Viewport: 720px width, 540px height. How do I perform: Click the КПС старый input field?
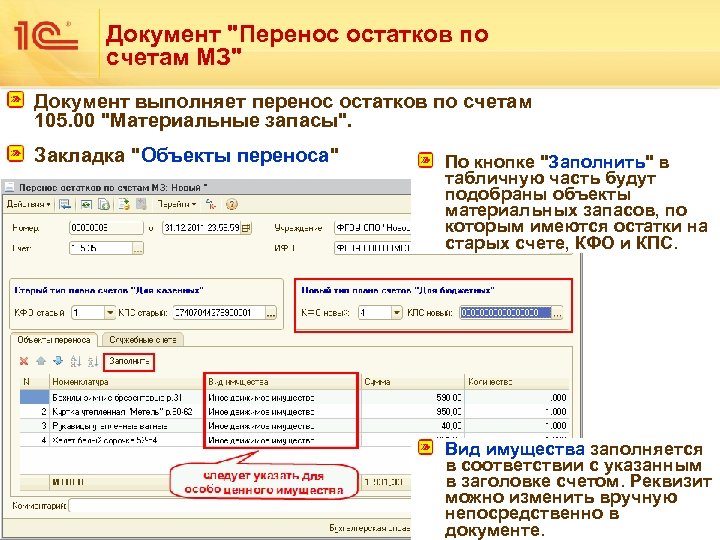pyautogui.click(x=219, y=313)
